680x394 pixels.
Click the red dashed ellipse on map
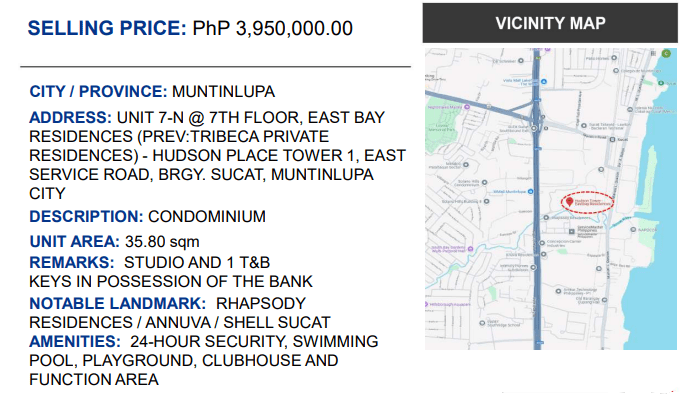(588, 202)
